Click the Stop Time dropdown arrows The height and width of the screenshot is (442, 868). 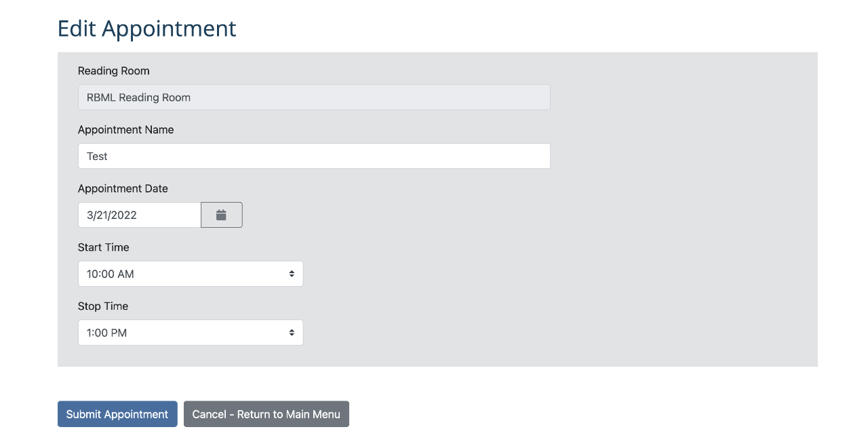[x=292, y=333]
